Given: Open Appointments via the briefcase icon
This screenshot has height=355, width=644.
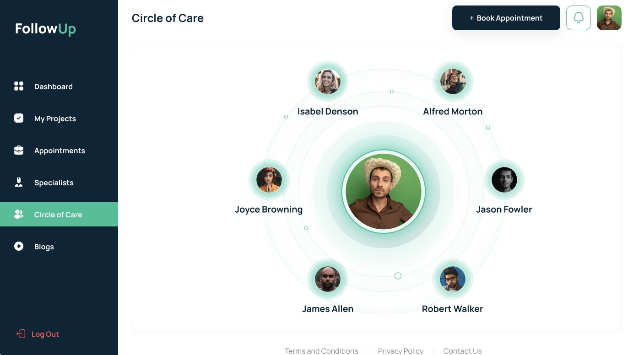Looking at the screenshot, I should coord(19,150).
